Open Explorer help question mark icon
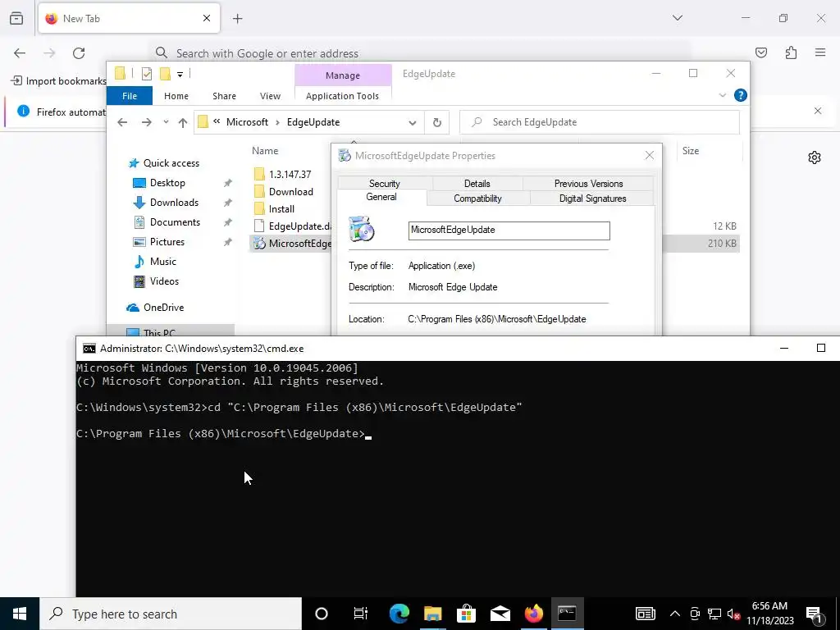Screen dimensions: 840x630 (741, 95)
